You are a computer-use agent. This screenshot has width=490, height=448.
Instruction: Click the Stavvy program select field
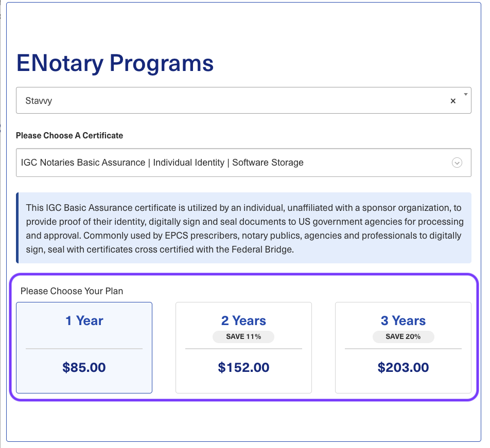click(232, 101)
